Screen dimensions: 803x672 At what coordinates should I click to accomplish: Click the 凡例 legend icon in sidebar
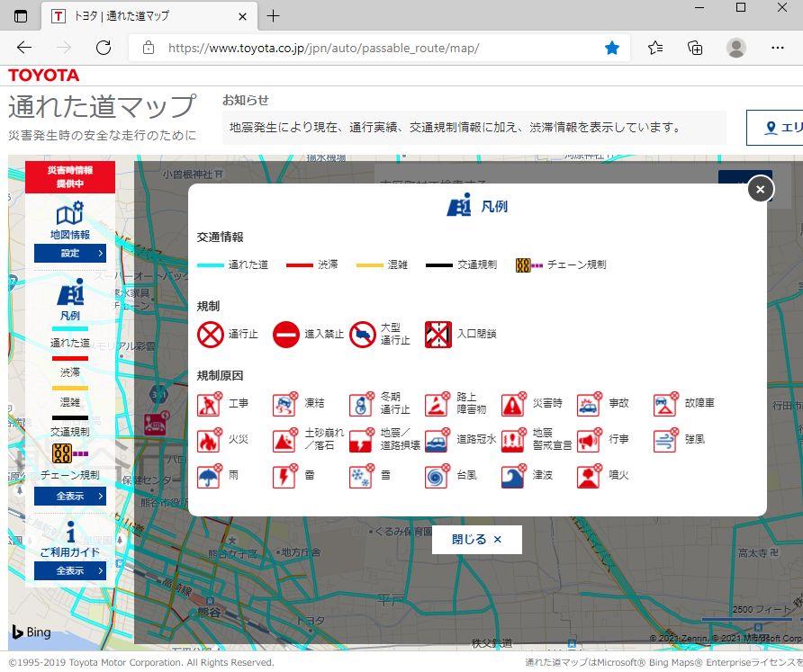pos(70,292)
